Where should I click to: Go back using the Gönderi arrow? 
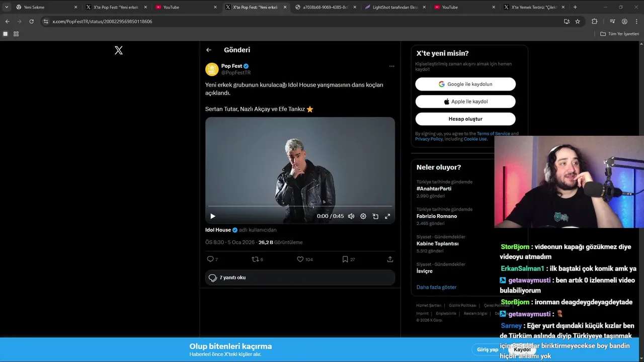(x=209, y=50)
